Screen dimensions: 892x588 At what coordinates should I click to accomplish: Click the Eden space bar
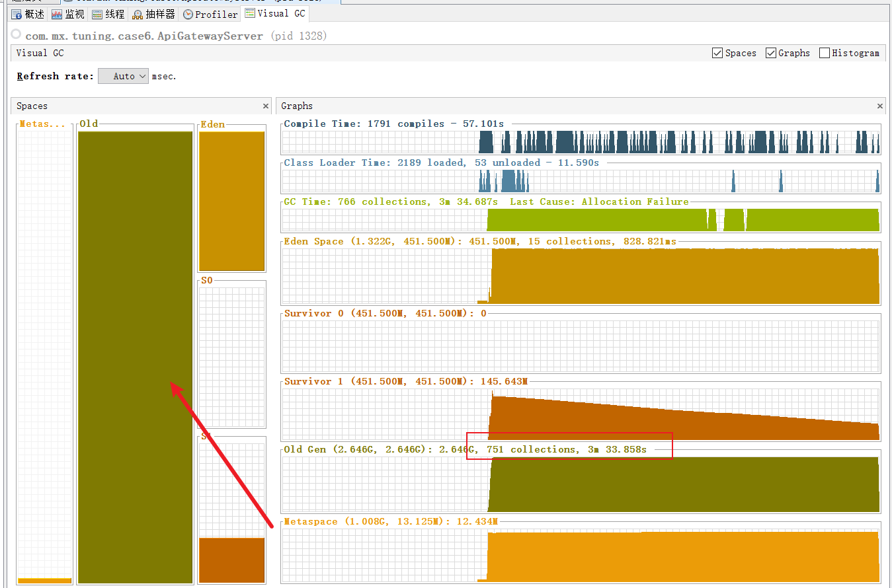click(x=231, y=201)
